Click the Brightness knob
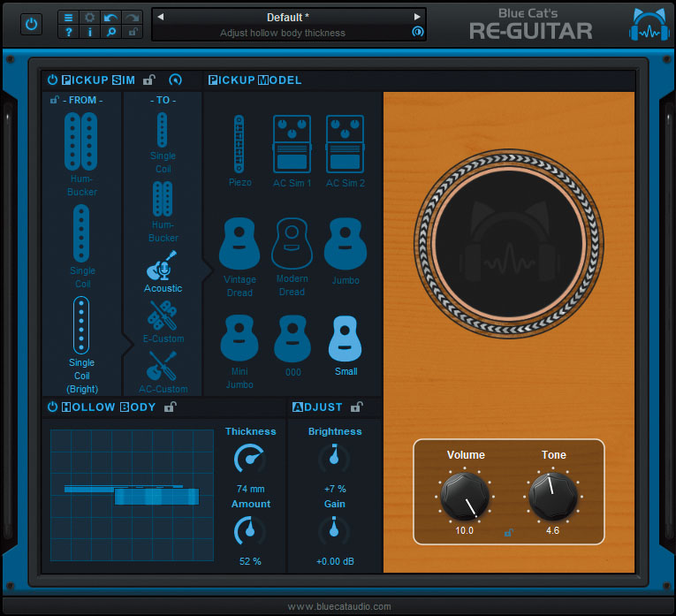 (x=334, y=459)
